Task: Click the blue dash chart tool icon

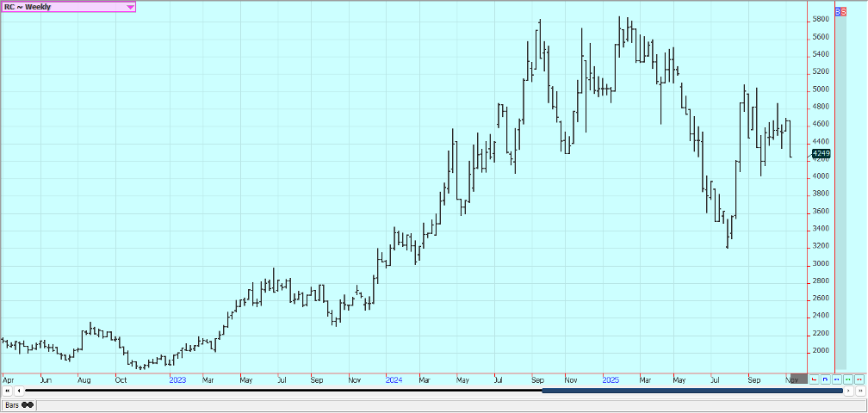Action: point(836,379)
